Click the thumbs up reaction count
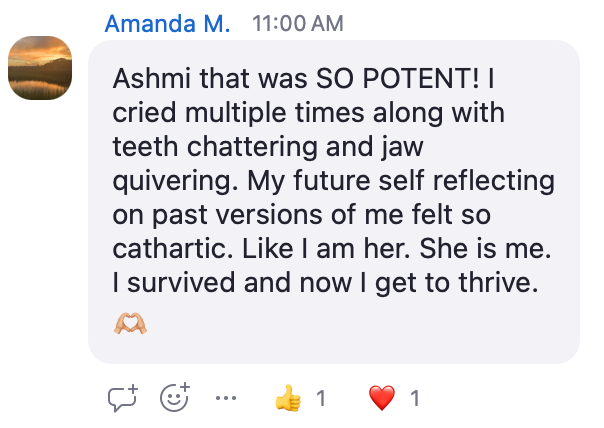Image resolution: width=604 pixels, height=428 pixels. (321, 398)
